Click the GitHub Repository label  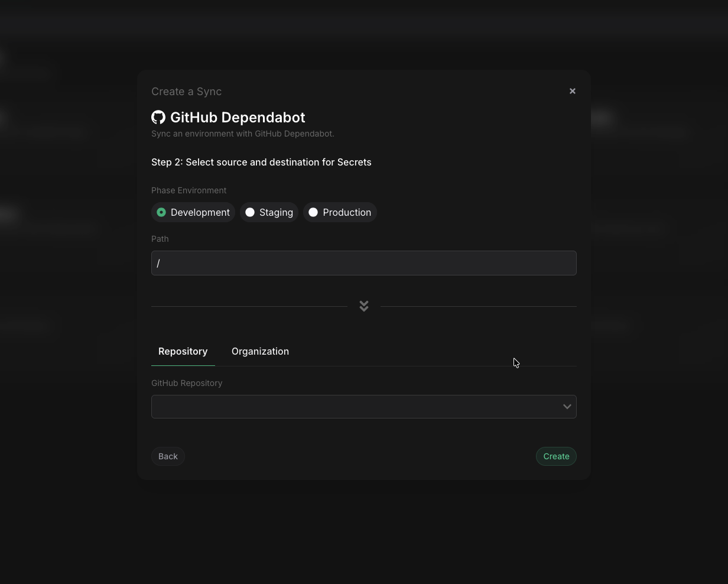tap(187, 383)
